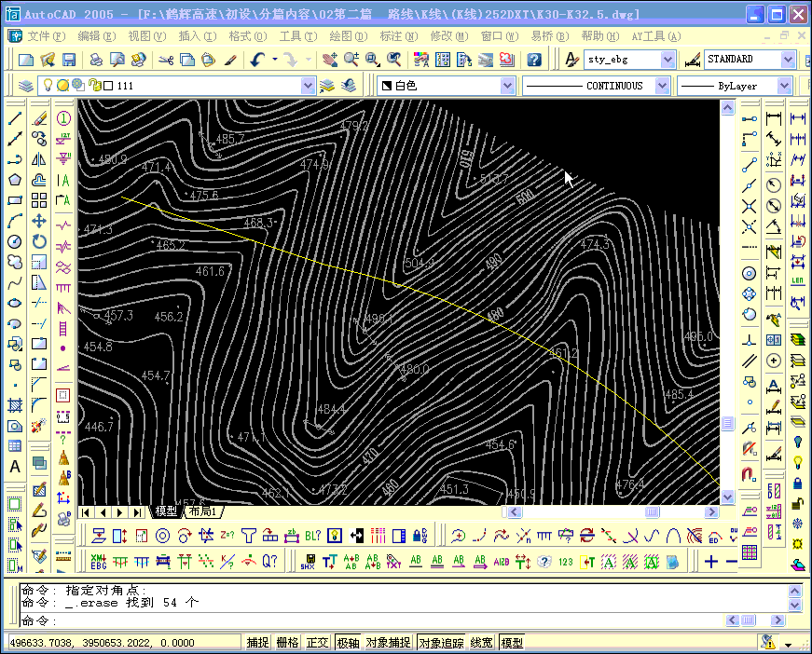Click the Save icon in toolbar
Viewport: 812px width, 654px height.
pos(69,60)
